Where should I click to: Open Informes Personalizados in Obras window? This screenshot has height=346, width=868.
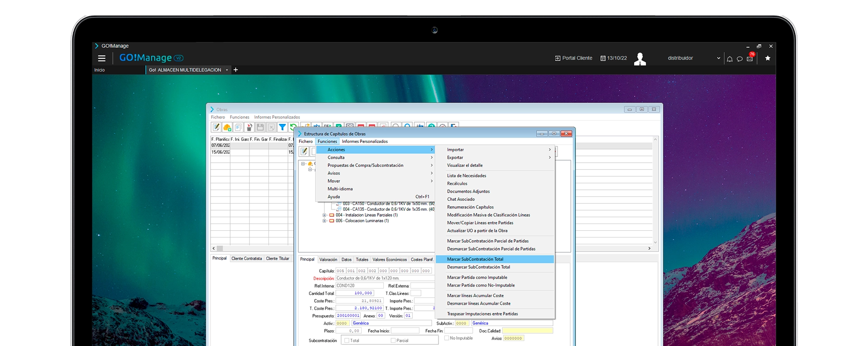(x=277, y=117)
